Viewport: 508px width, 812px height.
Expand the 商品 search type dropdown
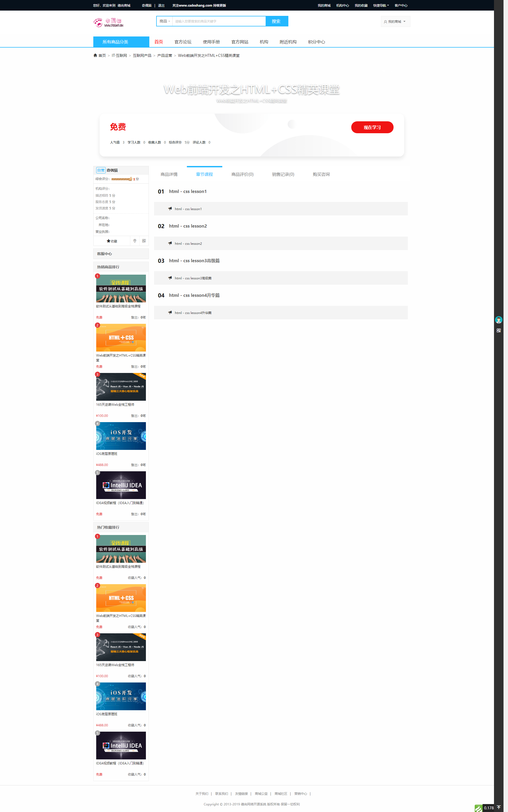[x=165, y=21]
